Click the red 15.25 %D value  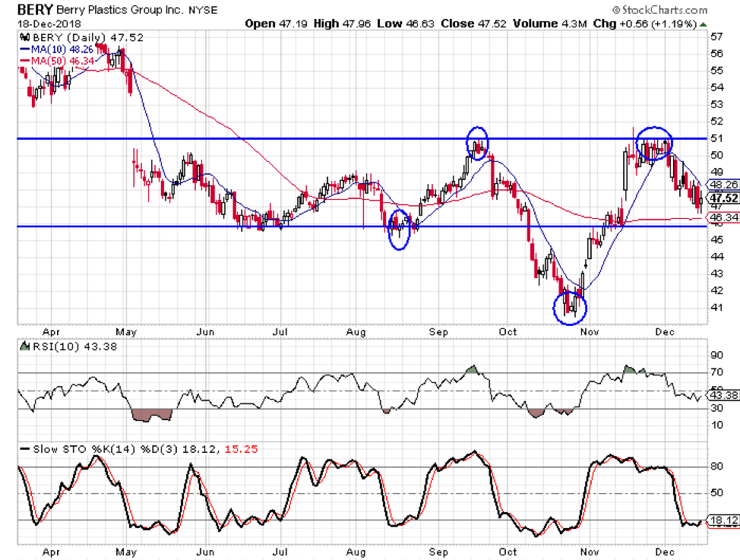pos(241,449)
